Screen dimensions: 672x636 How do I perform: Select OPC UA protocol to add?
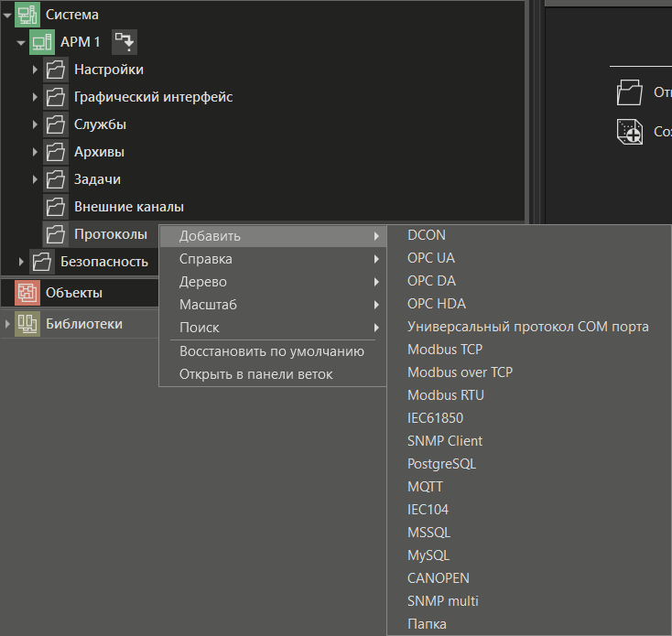[x=431, y=258]
